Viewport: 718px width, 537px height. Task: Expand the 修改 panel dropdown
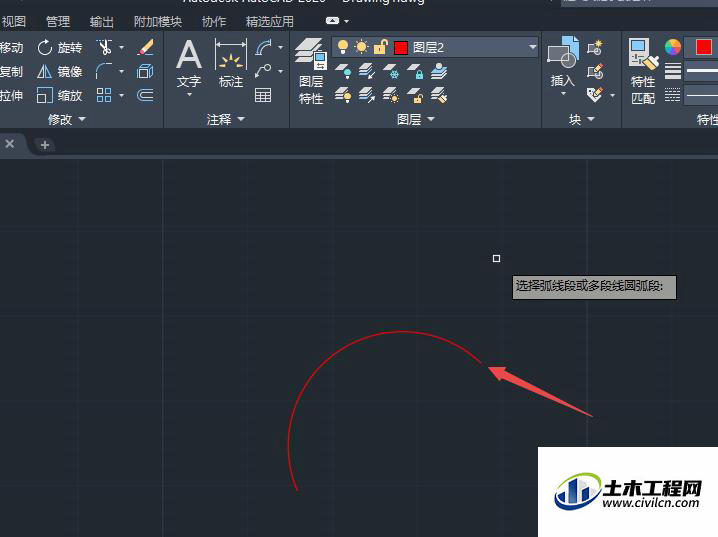67,119
